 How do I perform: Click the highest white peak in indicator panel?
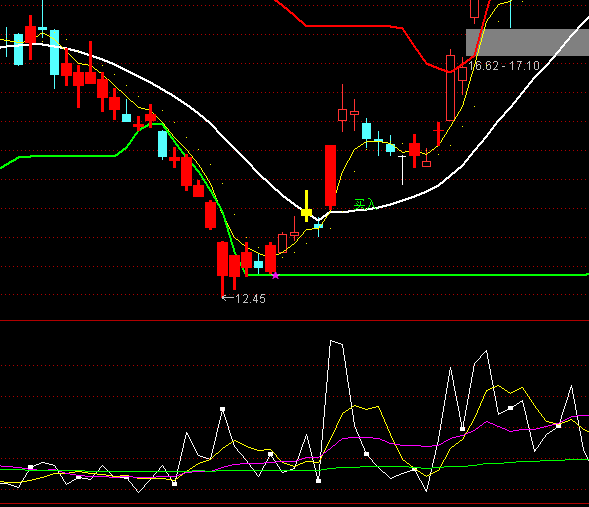(x=331, y=341)
